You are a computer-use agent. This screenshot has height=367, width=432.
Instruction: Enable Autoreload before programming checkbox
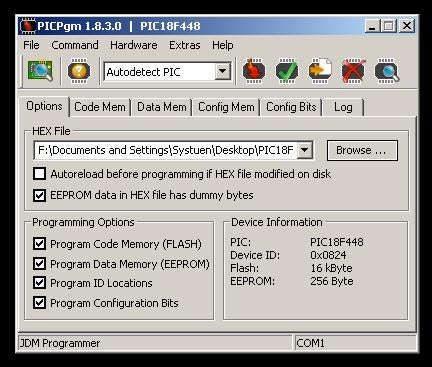point(39,174)
